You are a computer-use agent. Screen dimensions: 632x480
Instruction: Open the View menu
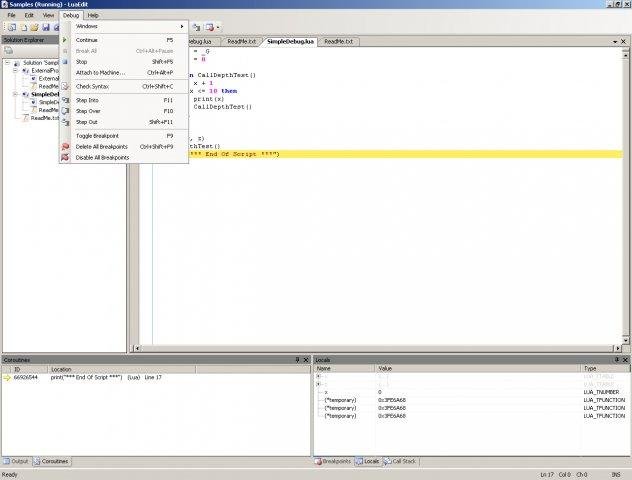click(x=48, y=15)
